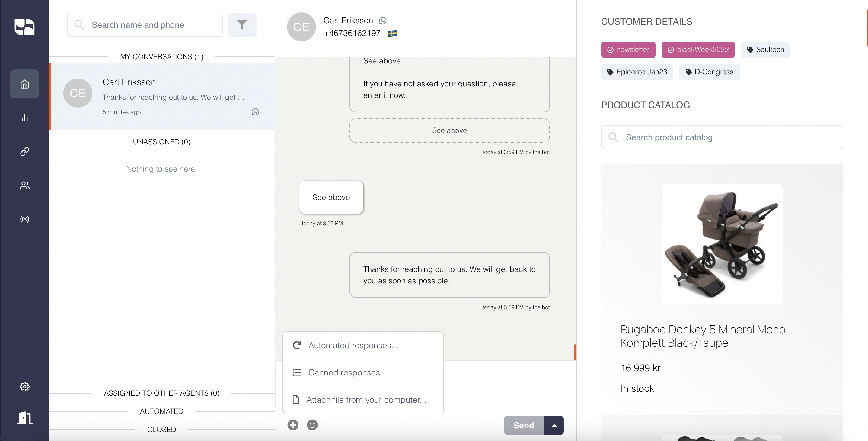868x441 pixels.
Task: Click the home icon in sidebar
Action: (25, 84)
